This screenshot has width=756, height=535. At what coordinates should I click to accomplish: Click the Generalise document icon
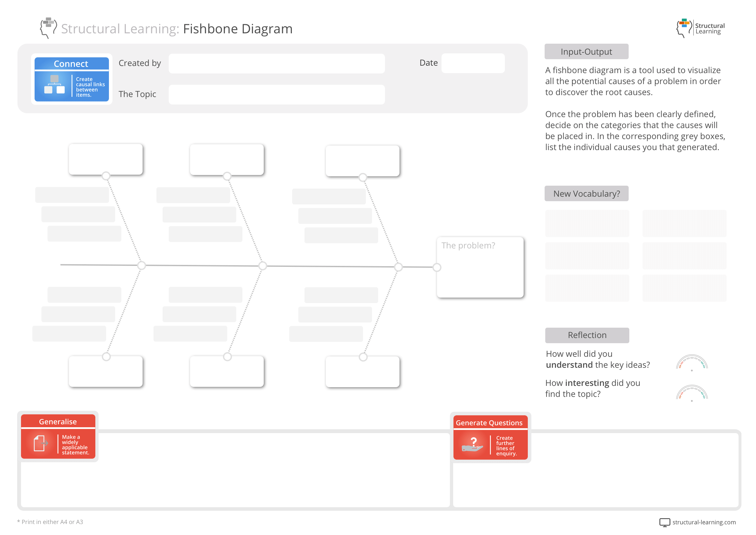point(39,444)
